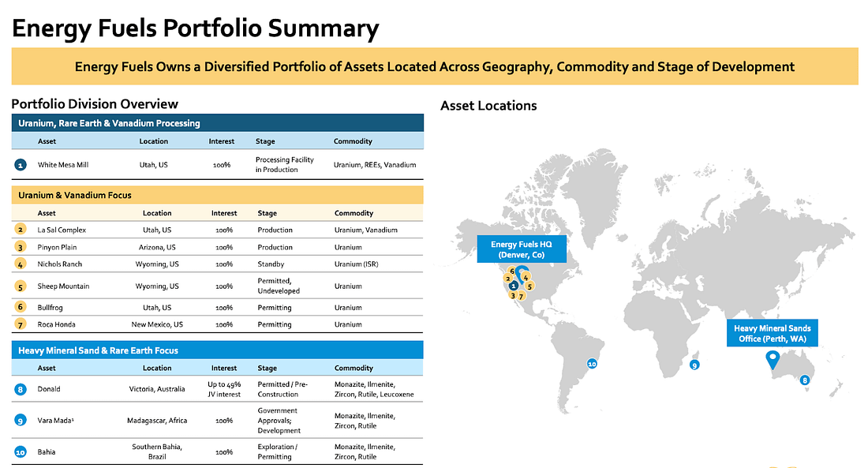868x468 pixels.
Task: Select the Vara Mada asset name
Action: pos(55,421)
